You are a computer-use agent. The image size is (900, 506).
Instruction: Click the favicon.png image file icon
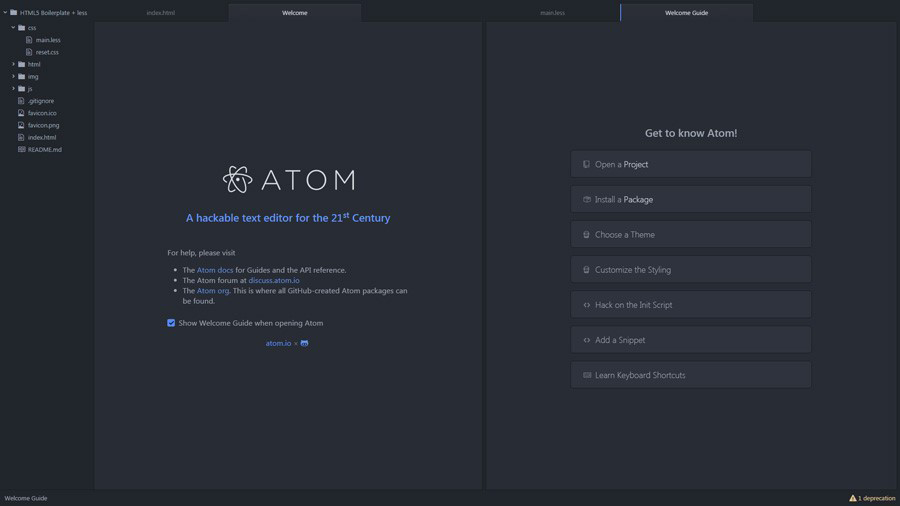coord(21,125)
